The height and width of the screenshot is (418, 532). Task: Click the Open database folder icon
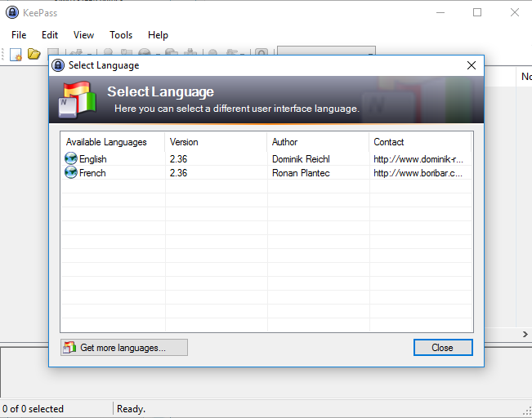point(34,54)
